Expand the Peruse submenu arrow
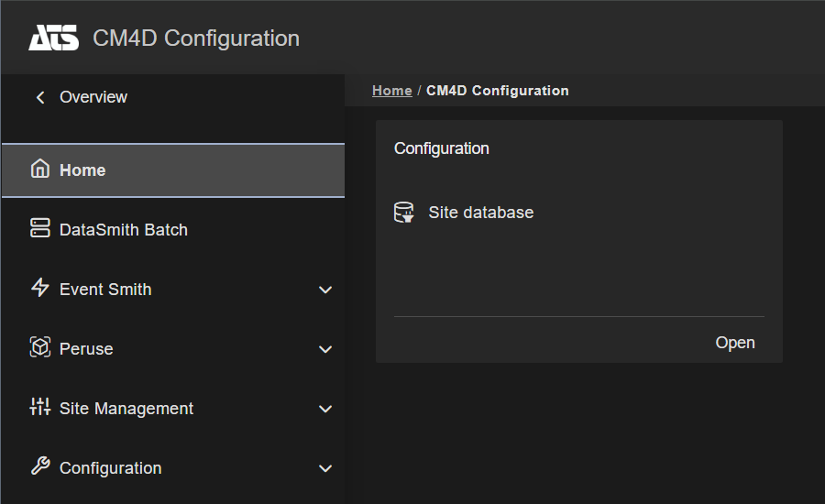Viewport: 825px width, 504px height. click(324, 349)
